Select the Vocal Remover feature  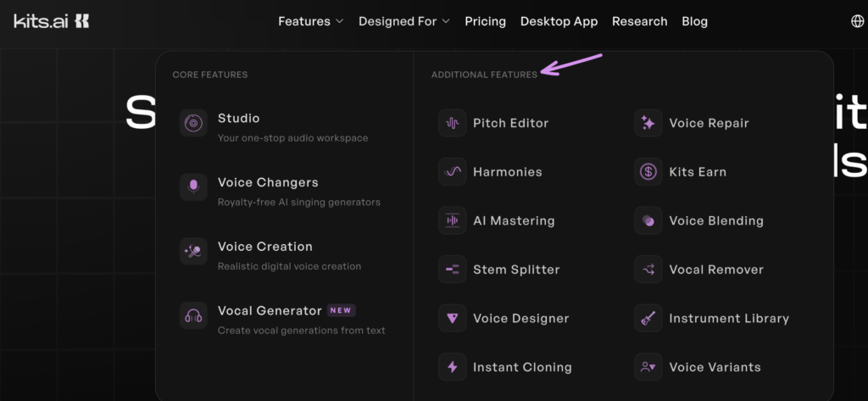point(715,270)
